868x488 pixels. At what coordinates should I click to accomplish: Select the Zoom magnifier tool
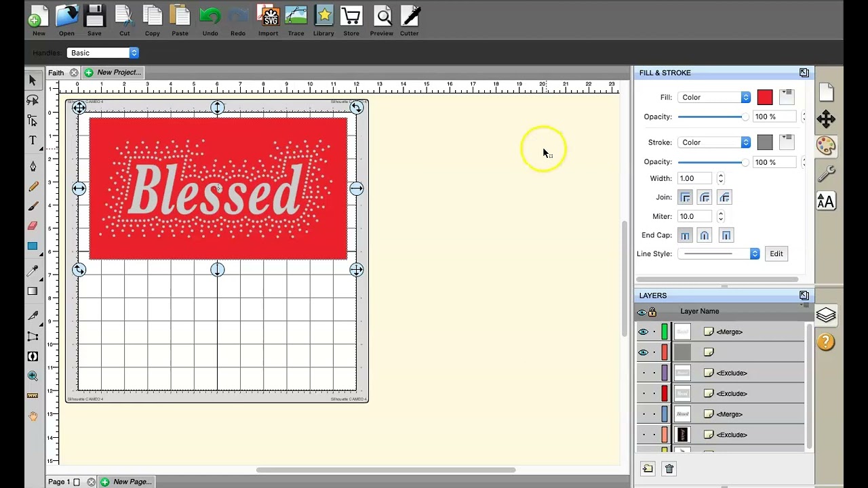pos(33,376)
